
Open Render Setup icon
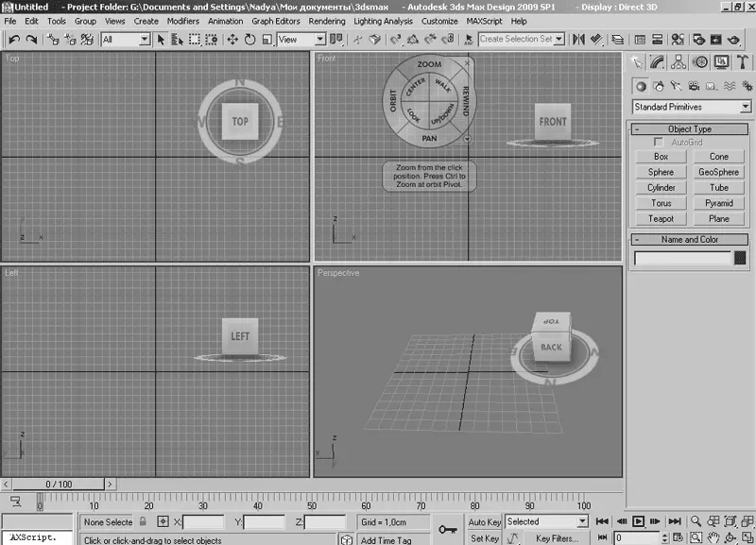699,40
